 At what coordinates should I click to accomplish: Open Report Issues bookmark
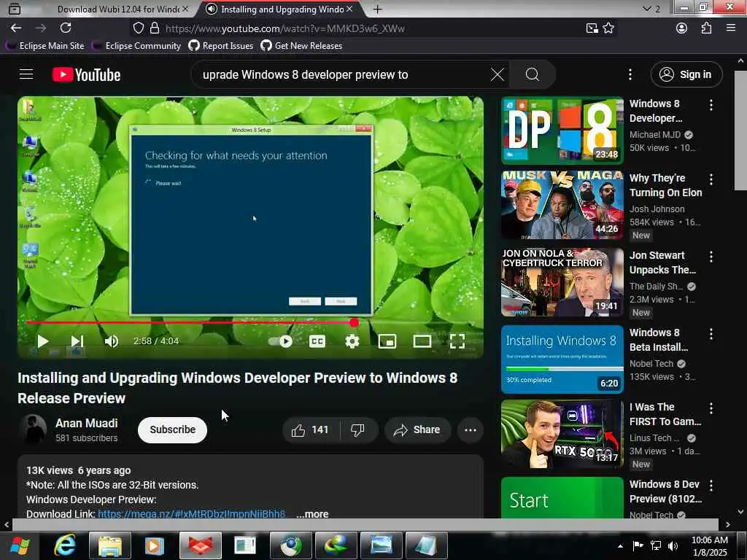(221, 46)
